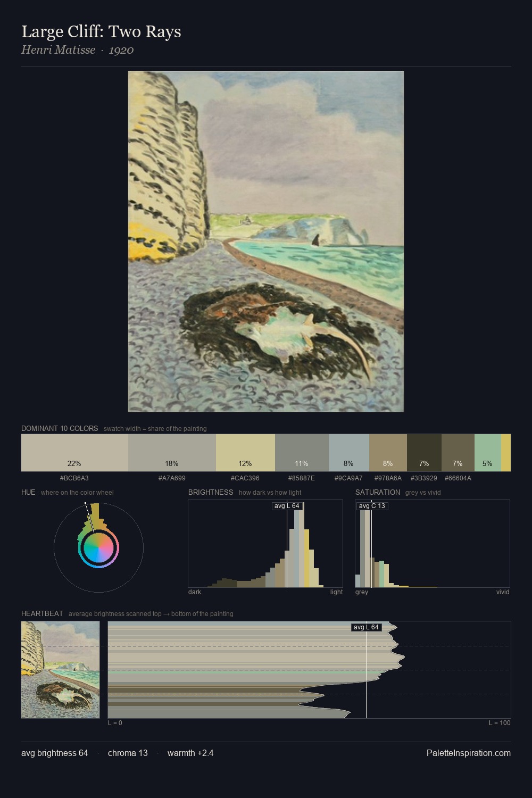Click the HUE section heading
Screen dimensions: 532x798
pyautogui.click(x=28, y=492)
